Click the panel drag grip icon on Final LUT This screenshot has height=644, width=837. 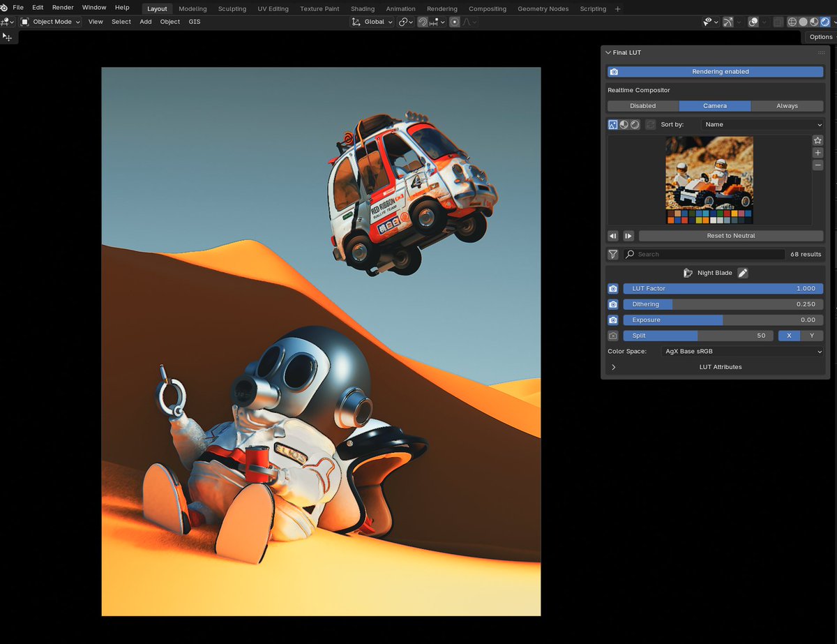click(822, 52)
